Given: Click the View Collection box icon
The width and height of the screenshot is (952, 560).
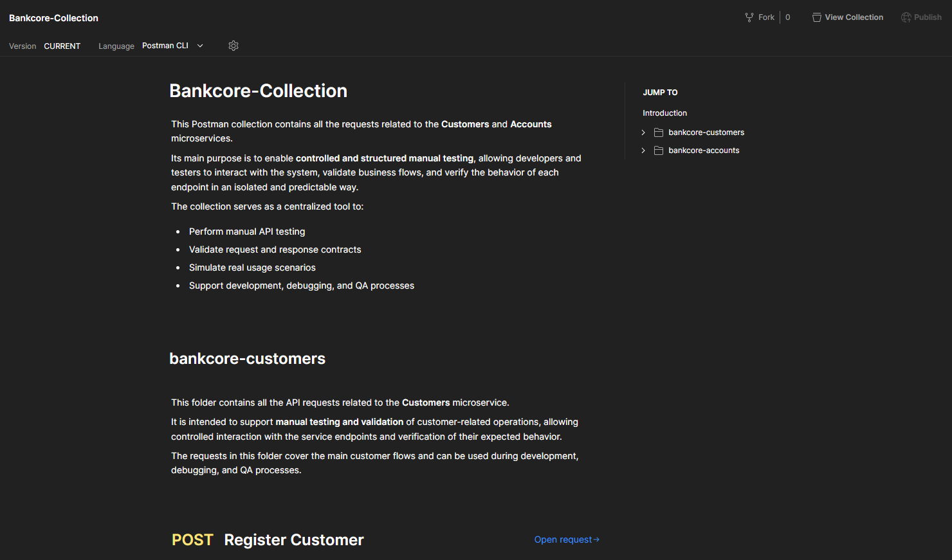Looking at the screenshot, I should 817,17.
